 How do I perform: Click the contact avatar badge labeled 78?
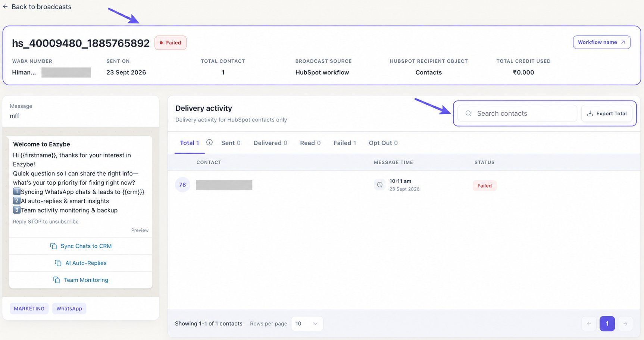click(182, 185)
